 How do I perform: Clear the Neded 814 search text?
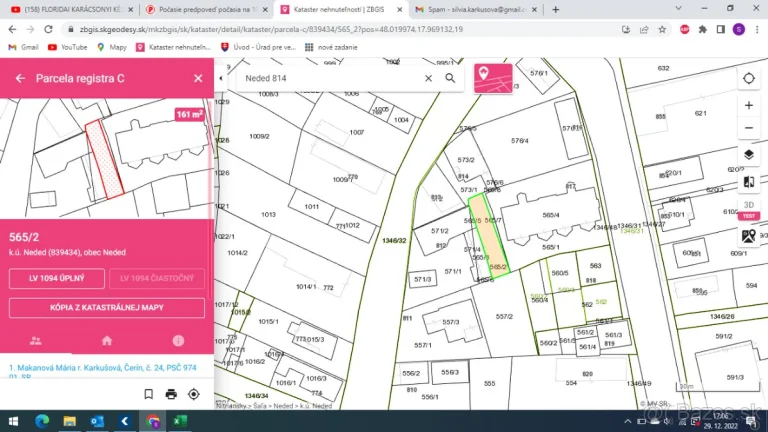tap(428, 78)
